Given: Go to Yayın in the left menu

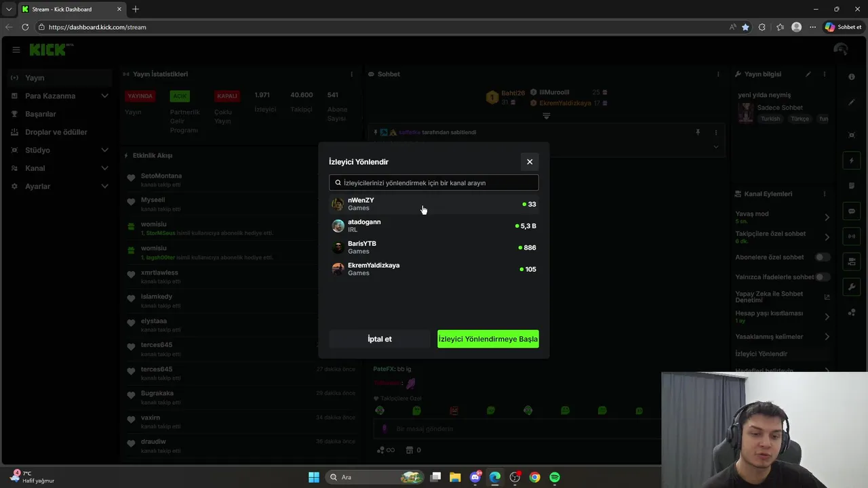Looking at the screenshot, I should click(x=59, y=78).
